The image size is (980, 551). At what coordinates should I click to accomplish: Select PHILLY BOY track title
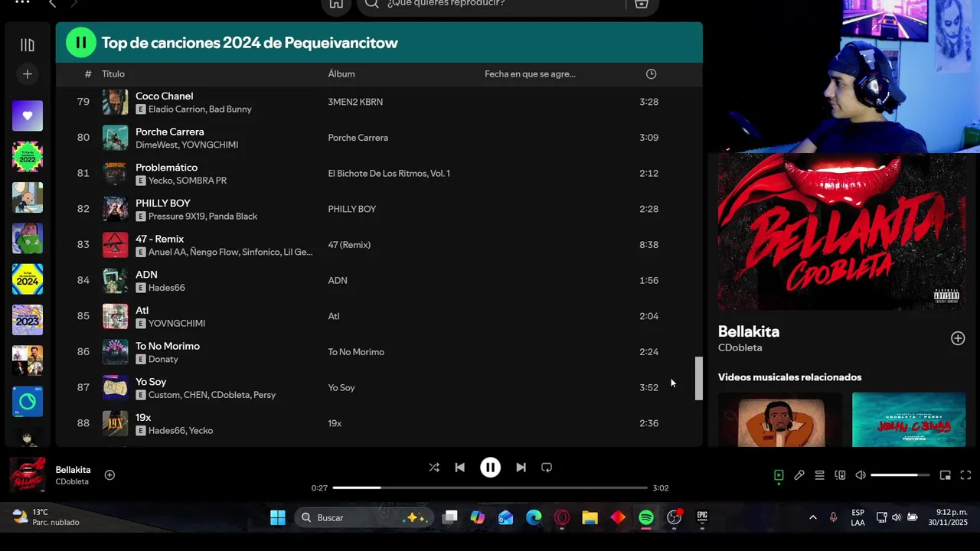(x=163, y=203)
